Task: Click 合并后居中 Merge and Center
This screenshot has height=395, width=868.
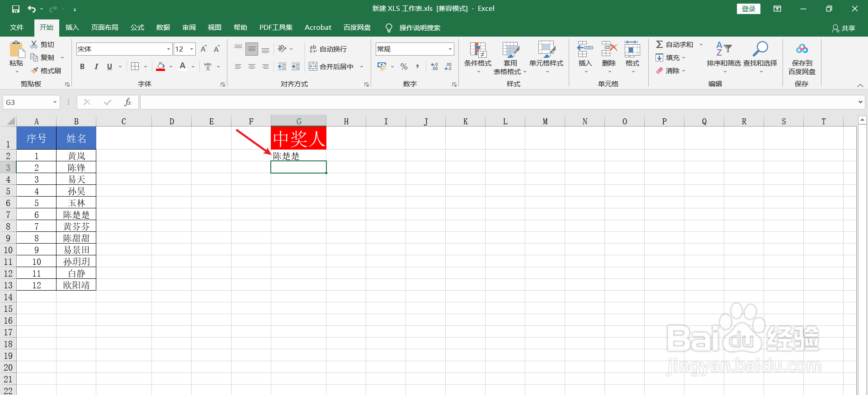Action: coord(331,66)
